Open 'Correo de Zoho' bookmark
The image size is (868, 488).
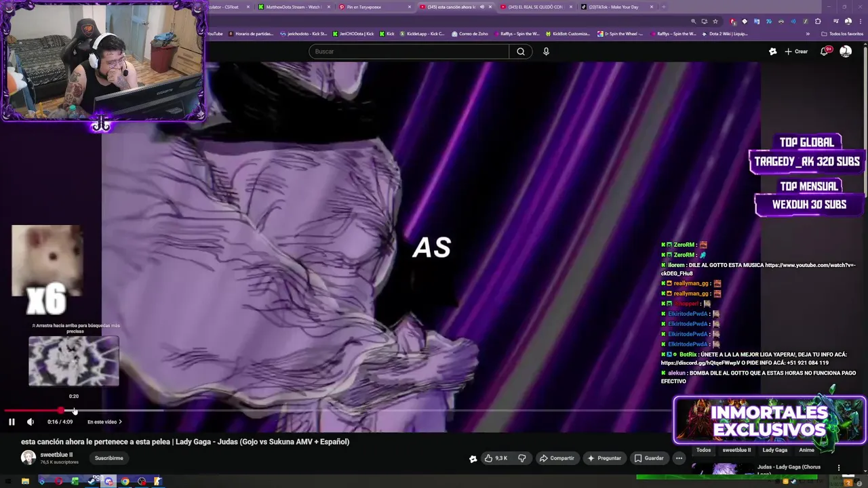469,33
